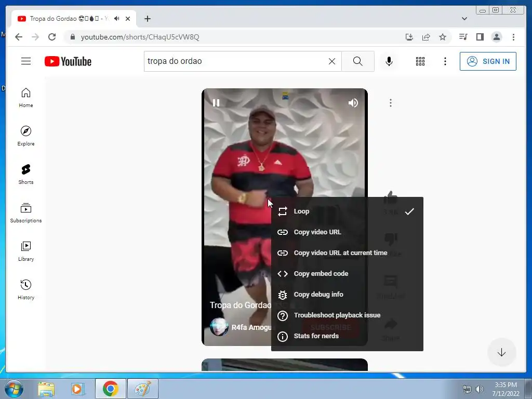The width and height of the screenshot is (532, 399).
Task: Bookmark this tab with the star
Action: (x=443, y=37)
